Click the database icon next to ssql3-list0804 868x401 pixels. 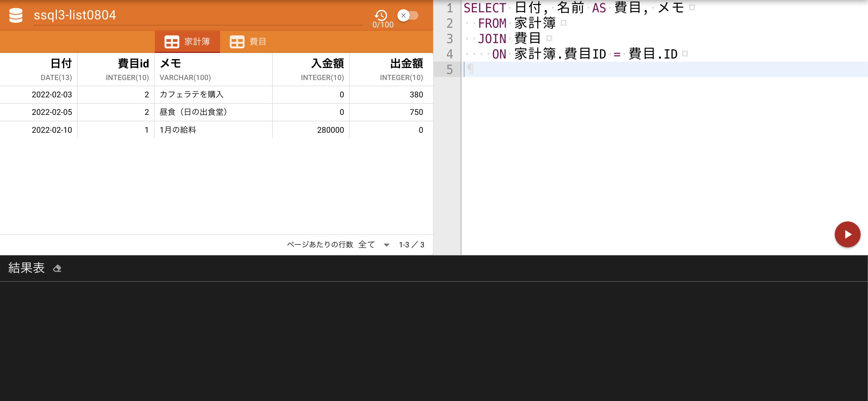pos(15,15)
